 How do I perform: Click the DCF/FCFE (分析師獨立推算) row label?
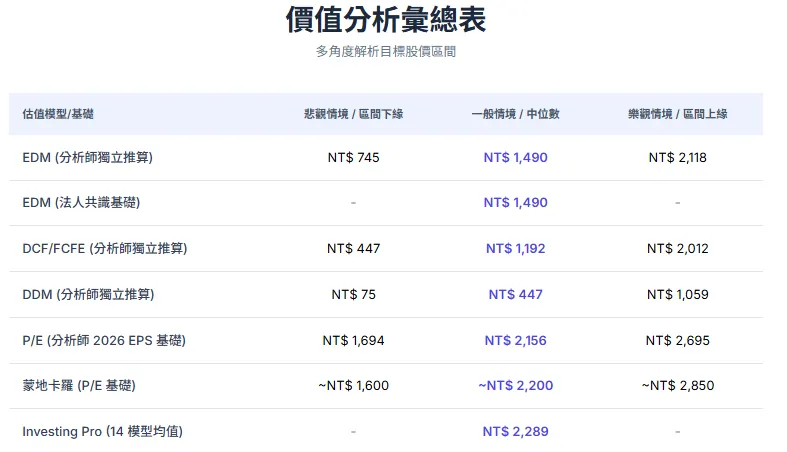coord(105,248)
